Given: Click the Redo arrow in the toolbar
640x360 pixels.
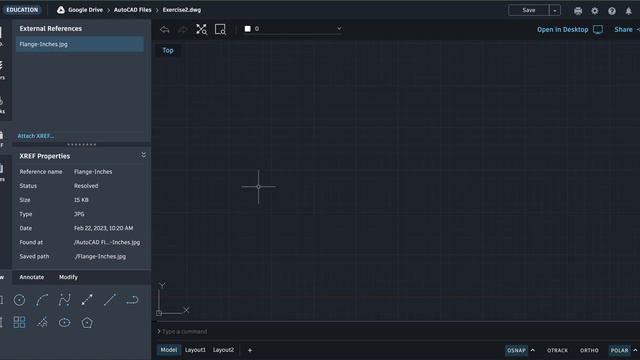Looking at the screenshot, I should point(183,29).
